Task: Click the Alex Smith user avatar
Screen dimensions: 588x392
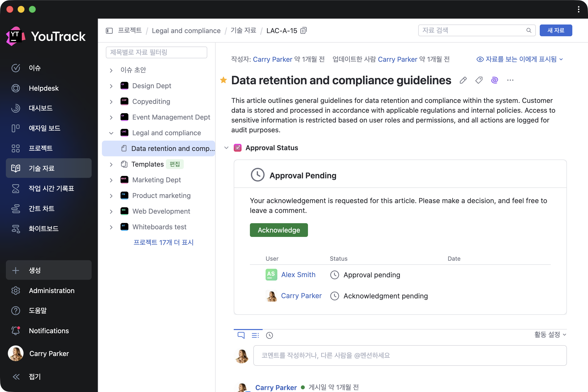Action: pos(271,274)
